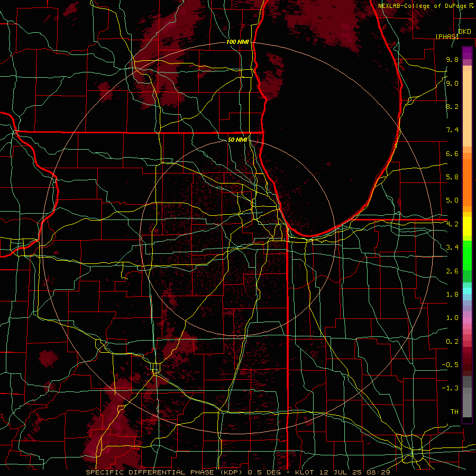Click the 6.6 scale value

click(x=452, y=153)
